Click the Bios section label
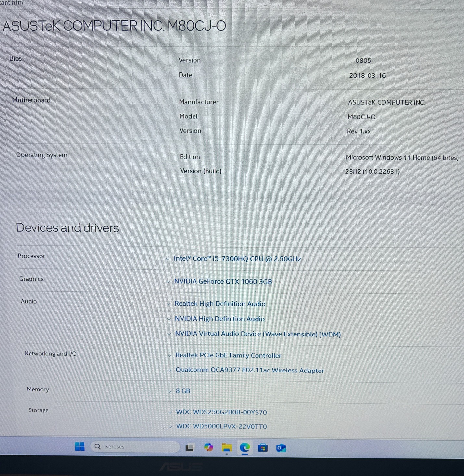Image resolution: width=464 pixels, height=476 pixels. pos(16,58)
